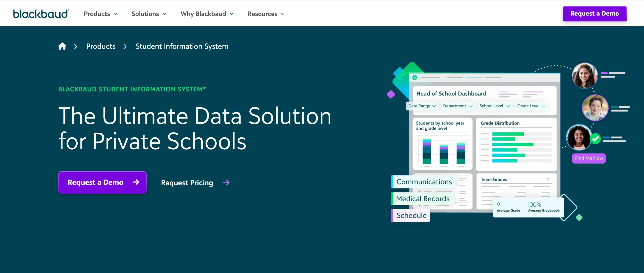Open the Date Range dropdown
This screenshot has height=273, width=644.
(422, 106)
